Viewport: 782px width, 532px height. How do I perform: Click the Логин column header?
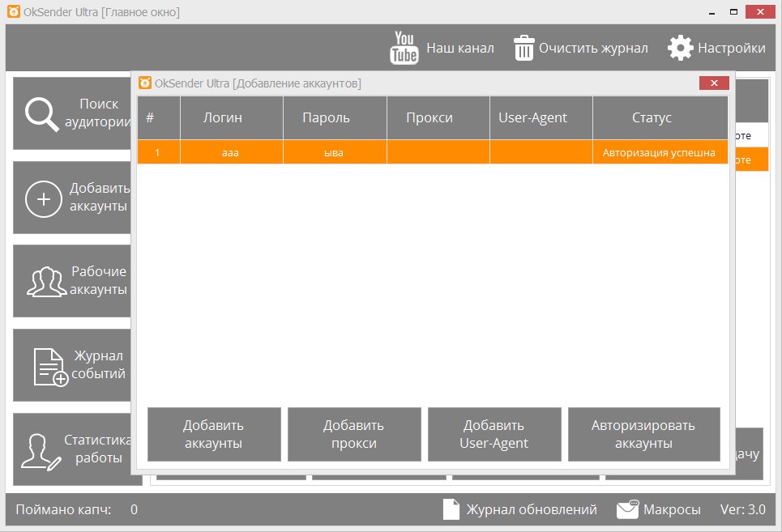tap(232, 117)
